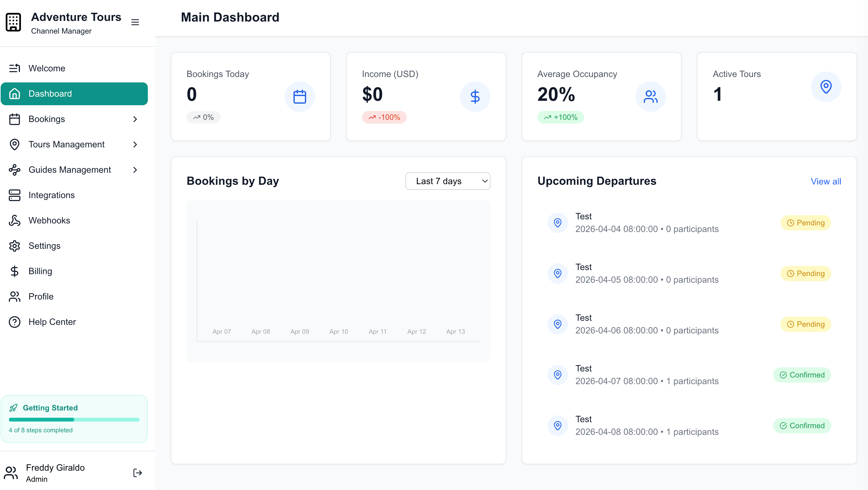Viewport: 868px width, 490px height.
Task: Click pin icon of the 2026-04-05 departure
Action: pyautogui.click(x=558, y=274)
